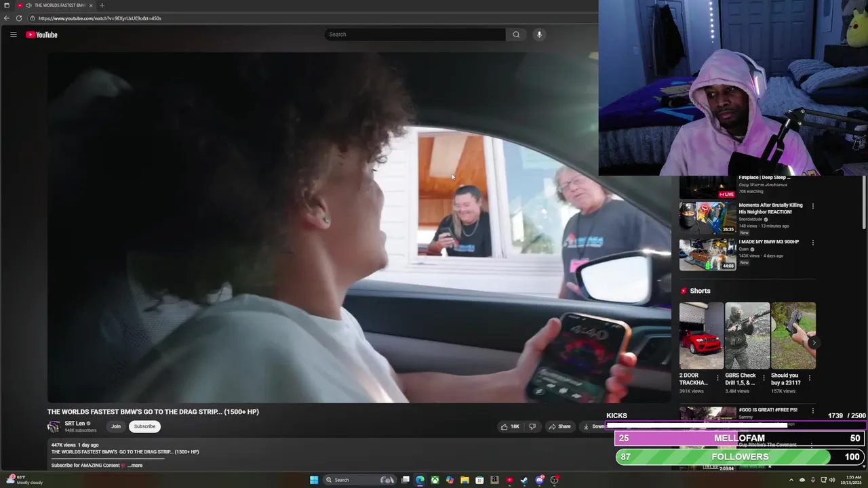Open the YouTube hamburger guide menu
Image resolution: width=868 pixels, height=488 pixels.
coord(13,35)
